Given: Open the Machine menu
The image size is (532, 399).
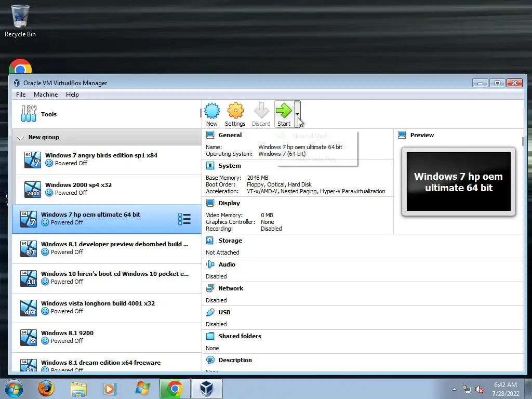Looking at the screenshot, I should pos(46,95).
